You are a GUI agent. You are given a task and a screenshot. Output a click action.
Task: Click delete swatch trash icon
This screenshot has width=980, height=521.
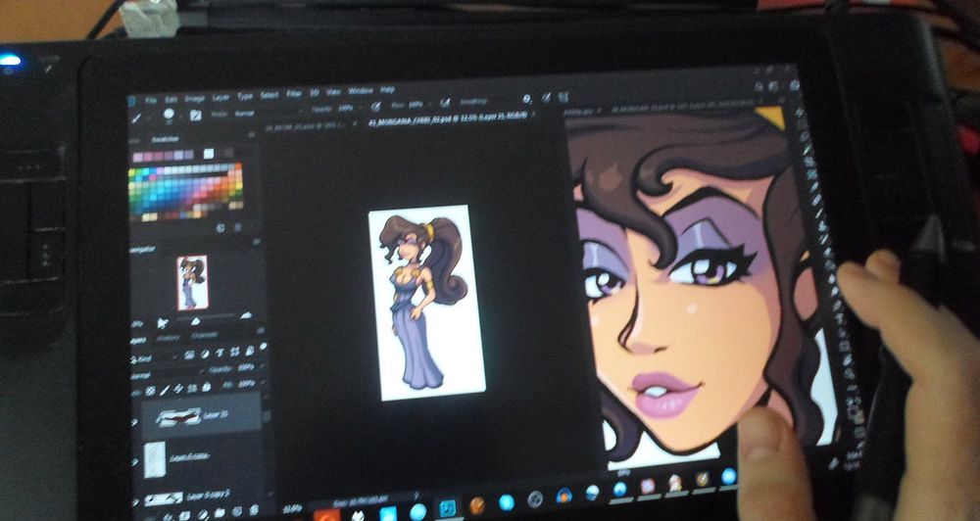[x=237, y=227]
